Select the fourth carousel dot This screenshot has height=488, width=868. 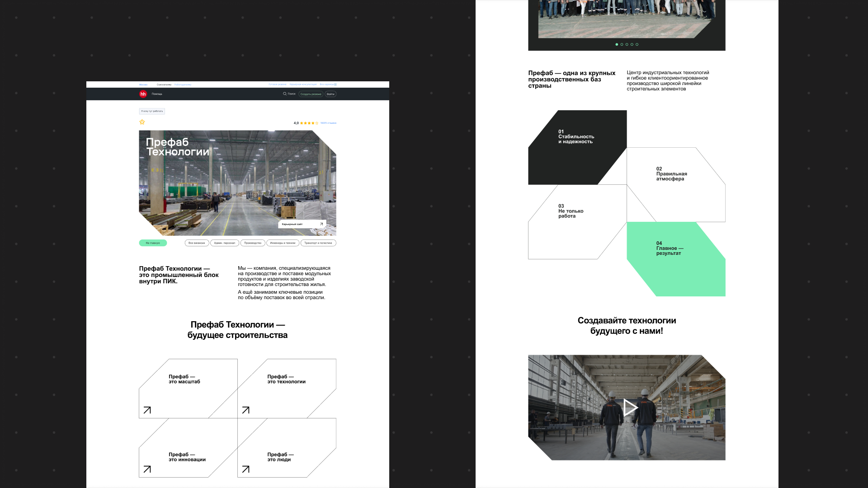pyautogui.click(x=632, y=44)
